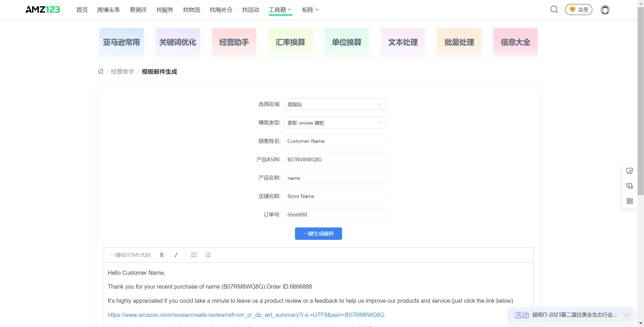Click the 关键词优化 tab
The image size is (644, 327).
pos(178,42)
